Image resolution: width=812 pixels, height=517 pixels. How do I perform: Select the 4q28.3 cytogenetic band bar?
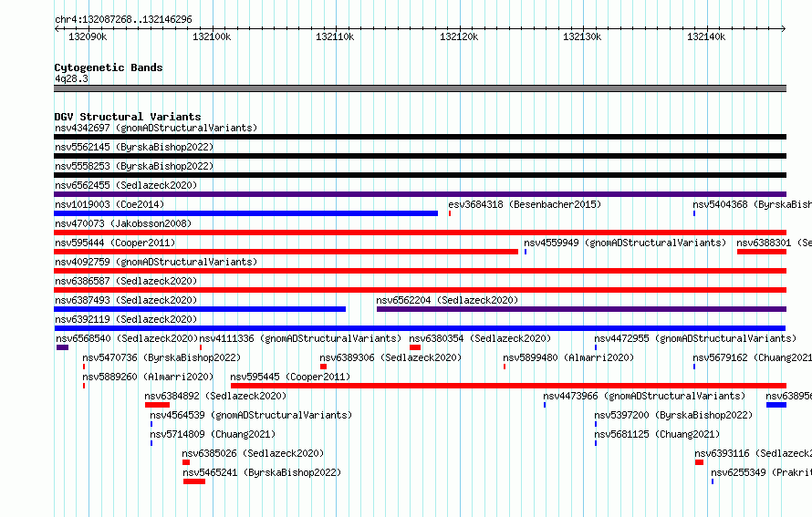pos(420,88)
